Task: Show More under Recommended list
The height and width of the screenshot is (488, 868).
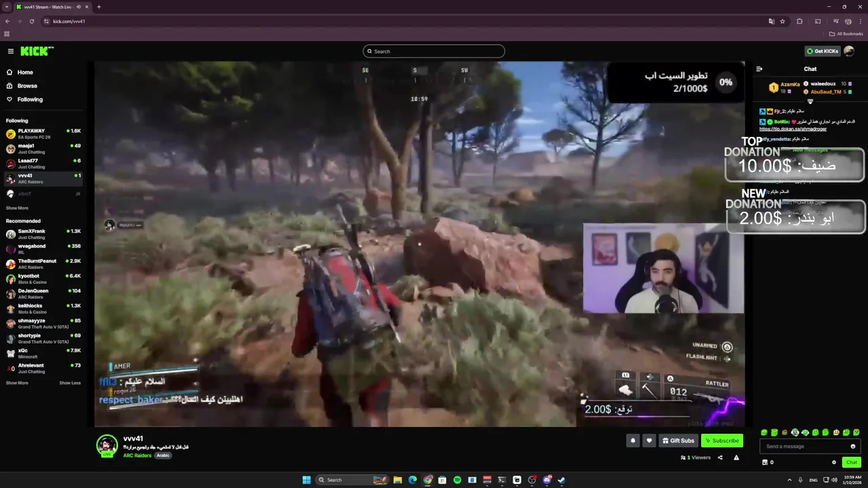Action: click(x=17, y=383)
